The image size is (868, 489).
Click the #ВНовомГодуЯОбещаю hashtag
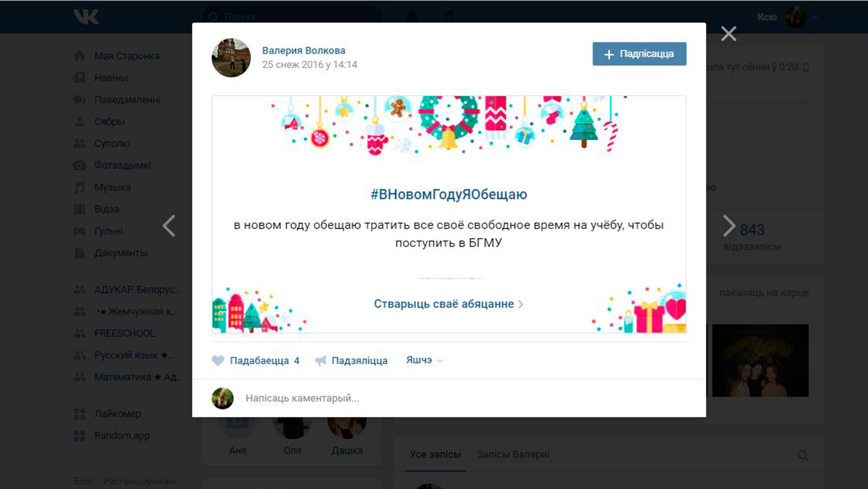(448, 194)
